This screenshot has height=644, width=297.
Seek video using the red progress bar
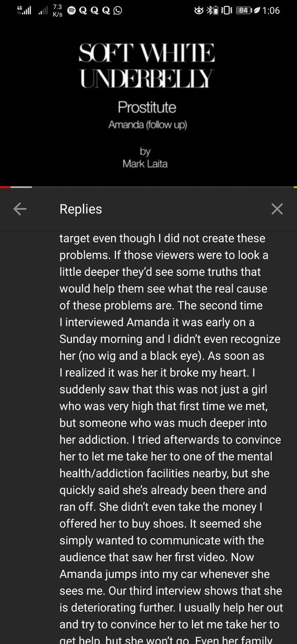pos(5,187)
